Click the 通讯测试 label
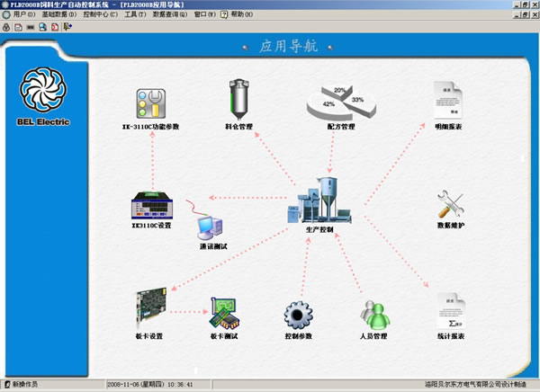The image size is (540, 392). click(x=213, y=246)
